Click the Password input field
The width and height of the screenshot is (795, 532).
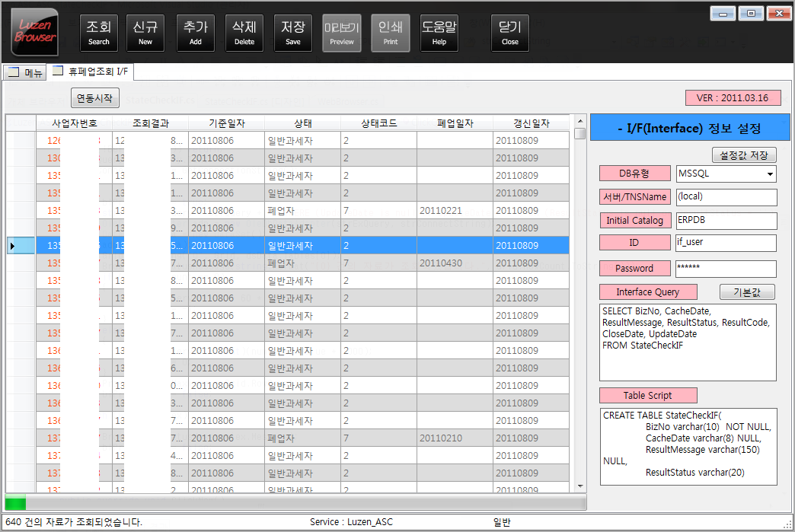(725, 269)
